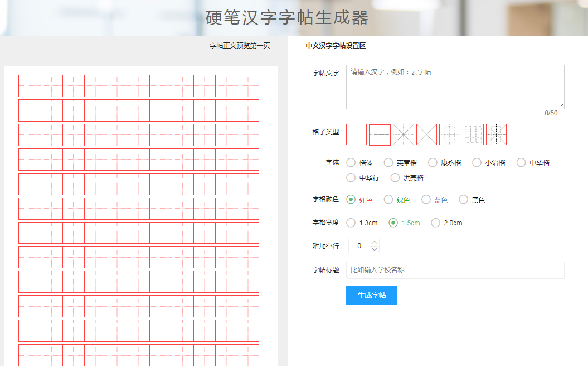The image size is (588, 366).
Task: Click the 格子类型 label
Action: click(325, 132)
